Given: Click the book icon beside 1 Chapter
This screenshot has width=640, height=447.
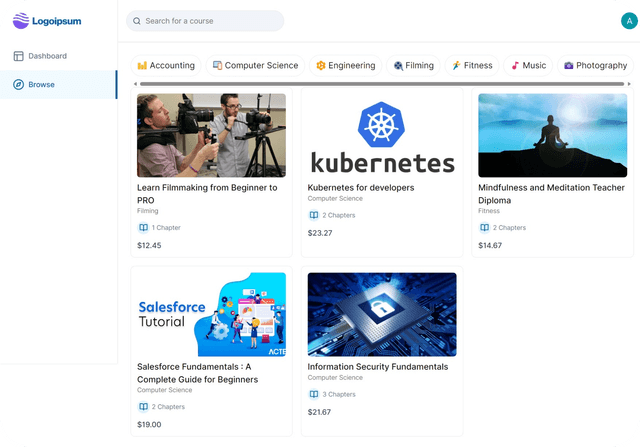Looking at the screenshot, I should click(143, 227).
